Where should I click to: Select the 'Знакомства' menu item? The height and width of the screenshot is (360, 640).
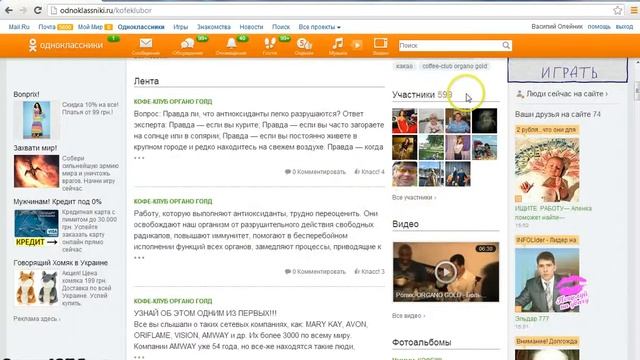214,27
